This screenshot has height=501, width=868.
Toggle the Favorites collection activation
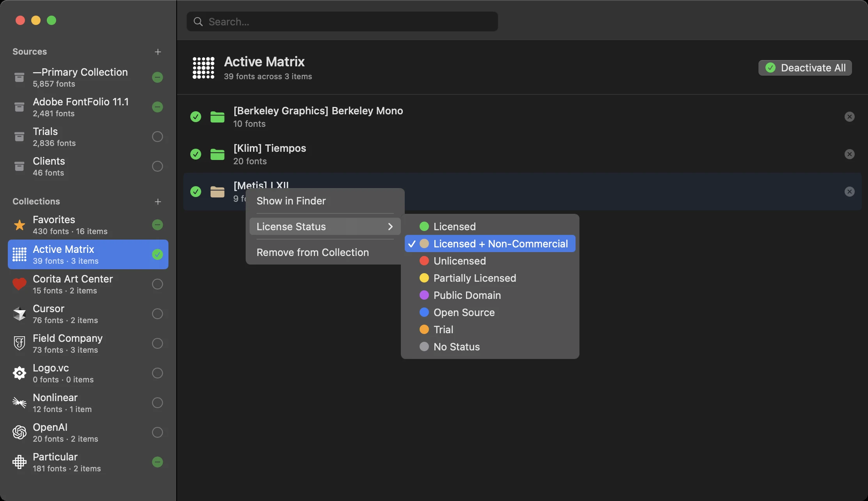point(158,225)
